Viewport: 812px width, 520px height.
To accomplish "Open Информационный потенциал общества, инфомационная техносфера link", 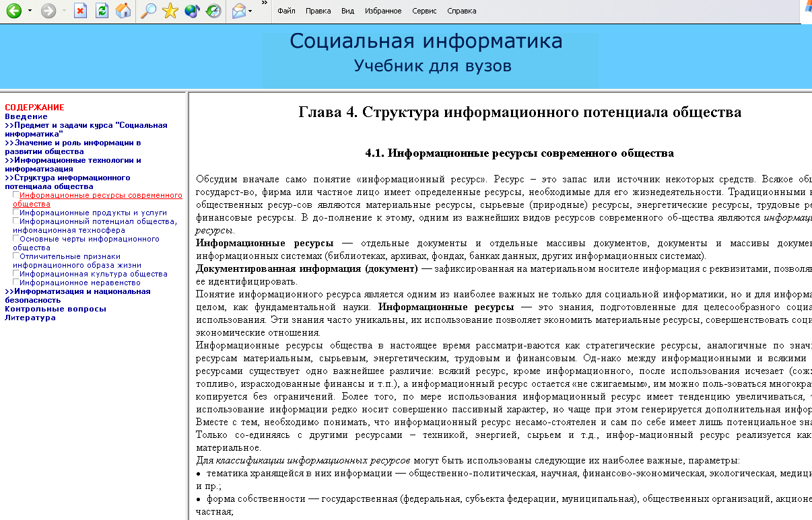I will point(95,225).
